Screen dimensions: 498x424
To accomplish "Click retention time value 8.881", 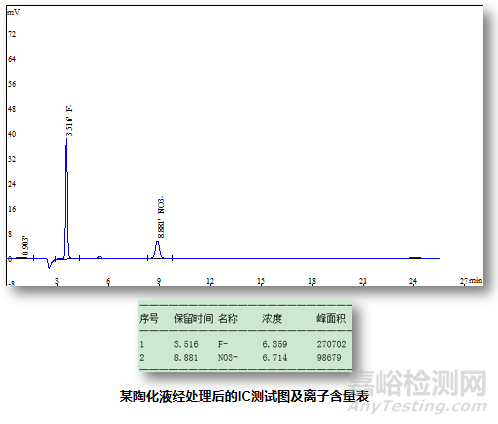I will tap(186, 358).
